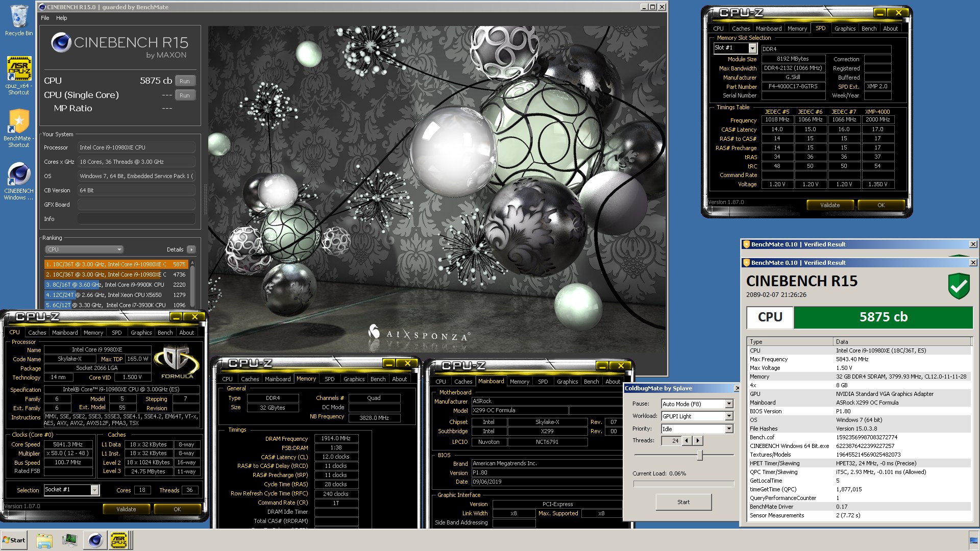Viewport: 980px width, 551px height.
Task: Select ranking entry 5 Core i7-3930K
Action: [x=116, y=305]
